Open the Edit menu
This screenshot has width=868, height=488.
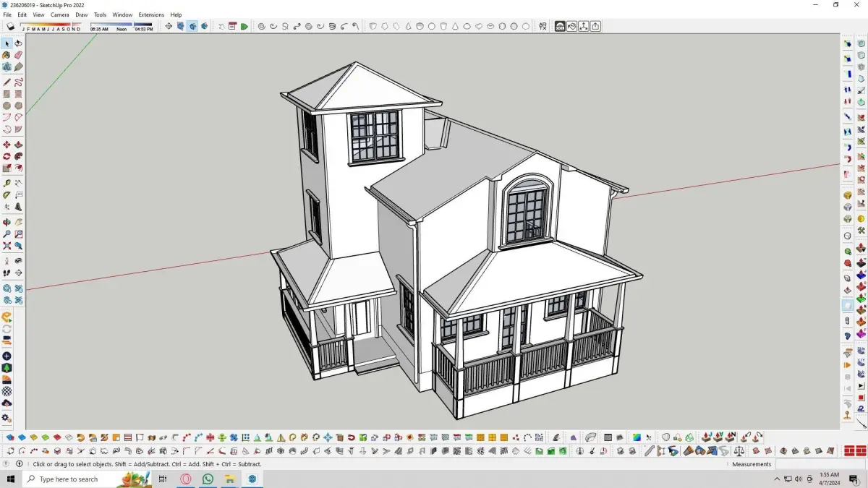[x=22, y=14]
